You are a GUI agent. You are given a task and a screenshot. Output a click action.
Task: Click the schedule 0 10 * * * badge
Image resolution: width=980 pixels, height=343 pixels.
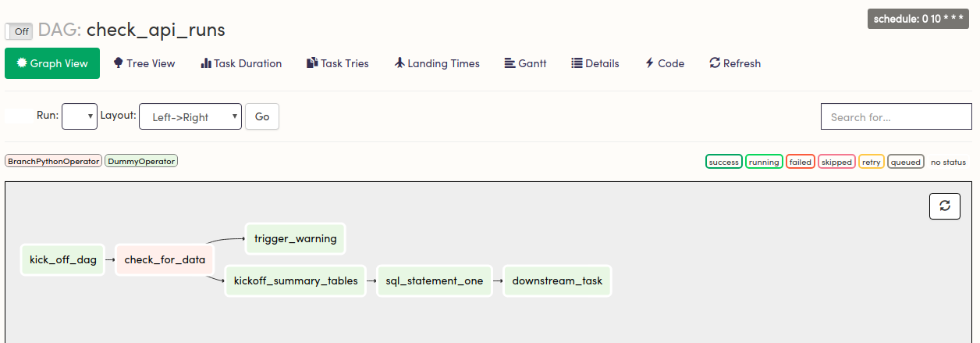(918, 19)
